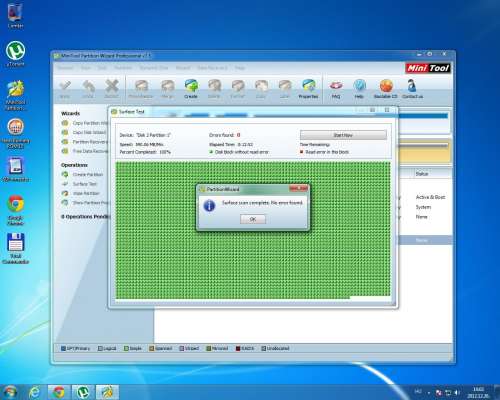Select Surface Test in Operations list
This screenshot has width=500, height=400.
pos(79,184)
